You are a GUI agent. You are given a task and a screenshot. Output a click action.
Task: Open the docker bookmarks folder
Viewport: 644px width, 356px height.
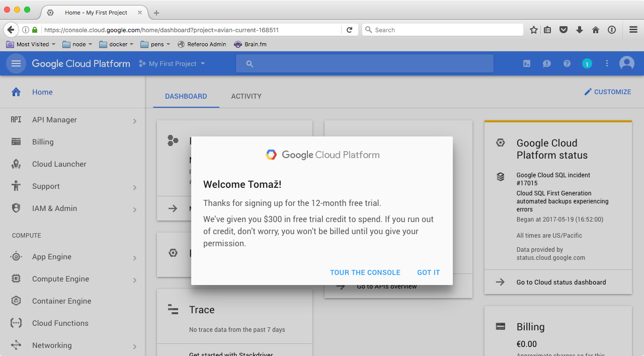click(116, 44)
